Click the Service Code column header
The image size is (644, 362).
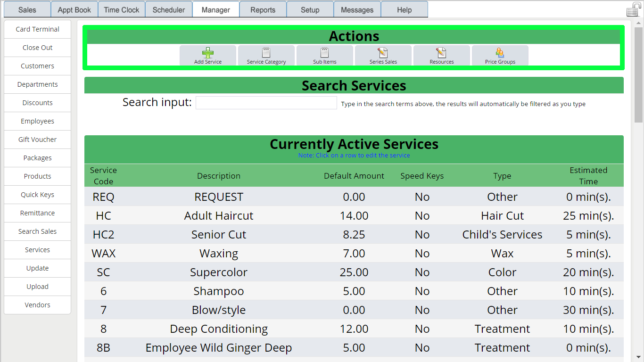coord(103,176)
